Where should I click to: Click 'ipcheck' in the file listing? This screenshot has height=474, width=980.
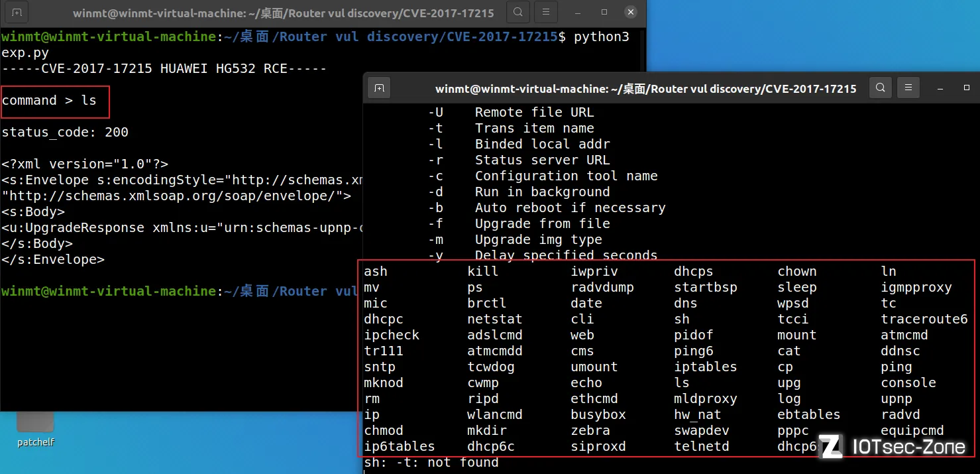(x=392, y=335)
